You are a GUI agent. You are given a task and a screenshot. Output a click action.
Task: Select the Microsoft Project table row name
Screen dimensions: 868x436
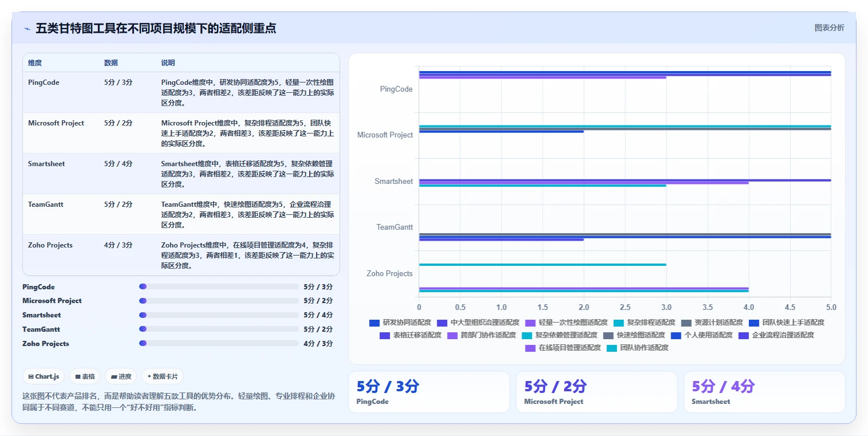(56, 123)
